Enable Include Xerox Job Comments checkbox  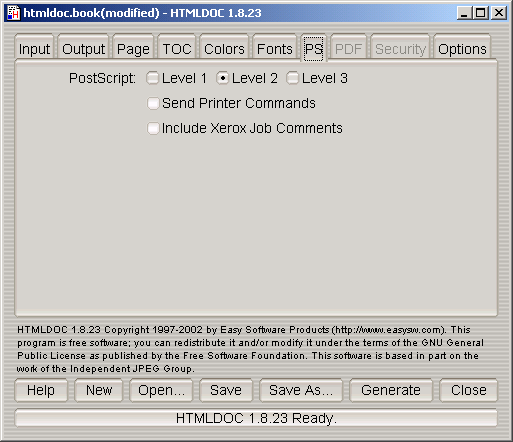[x=153, y=128]
